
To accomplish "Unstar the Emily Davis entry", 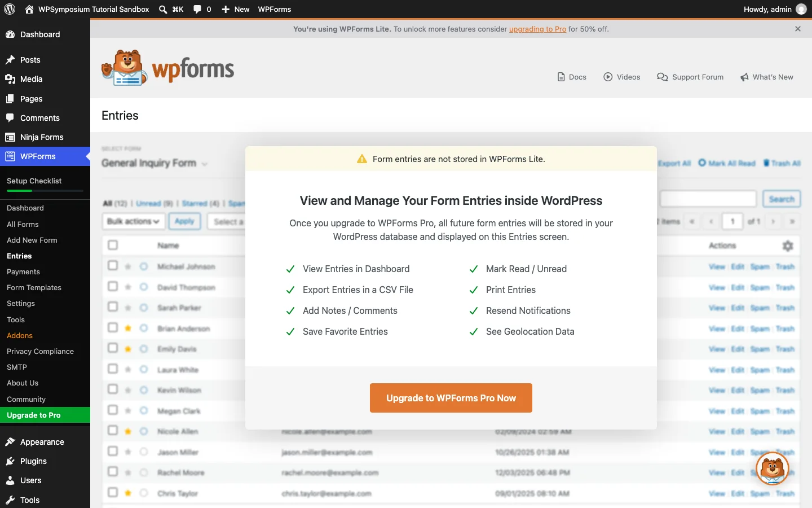I will click(x=128, y=349).
